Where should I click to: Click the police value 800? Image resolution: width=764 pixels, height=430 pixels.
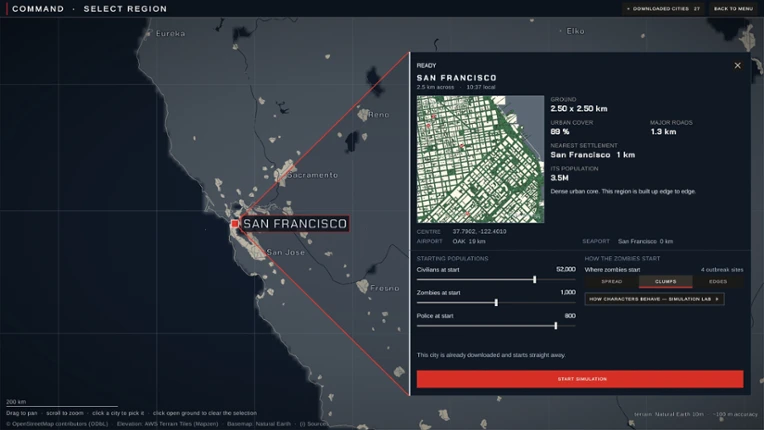coord(570,316)
